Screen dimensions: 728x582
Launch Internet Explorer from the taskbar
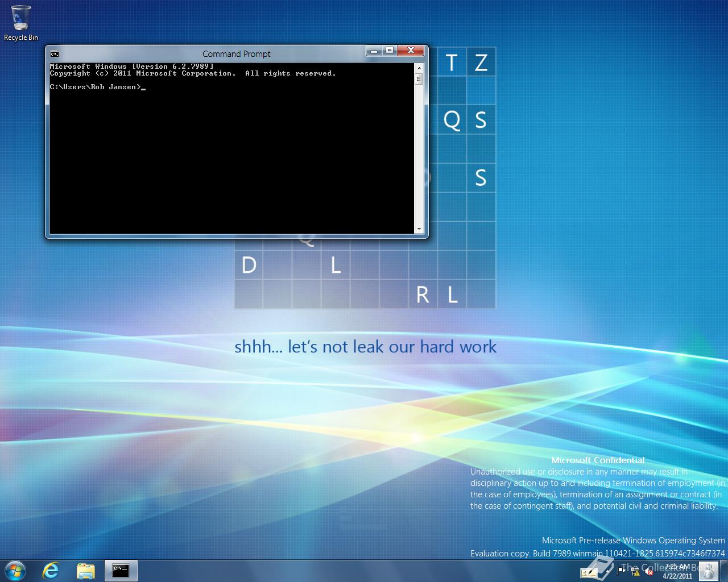51,571
